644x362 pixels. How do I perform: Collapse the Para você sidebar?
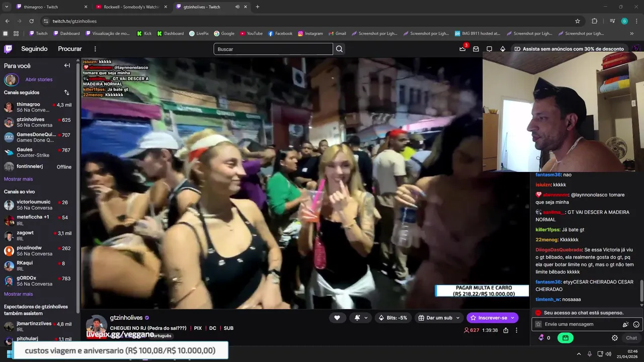[67, 65]
